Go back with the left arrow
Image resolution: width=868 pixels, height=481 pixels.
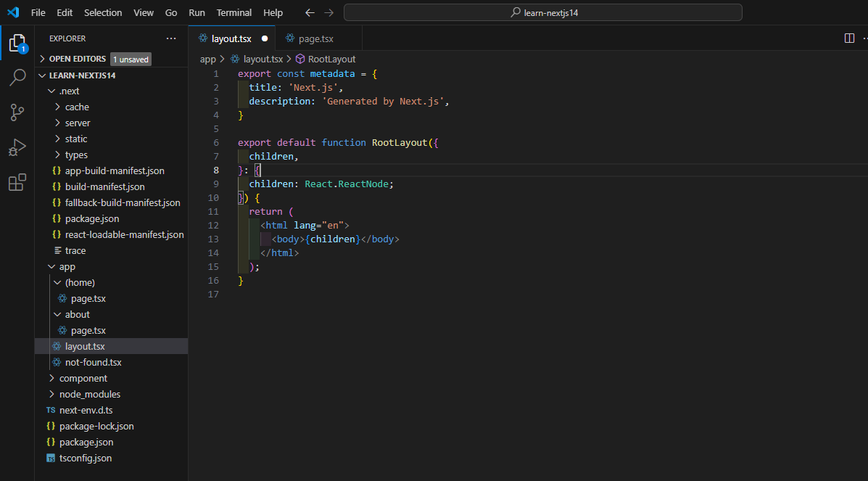coord(310,13)
